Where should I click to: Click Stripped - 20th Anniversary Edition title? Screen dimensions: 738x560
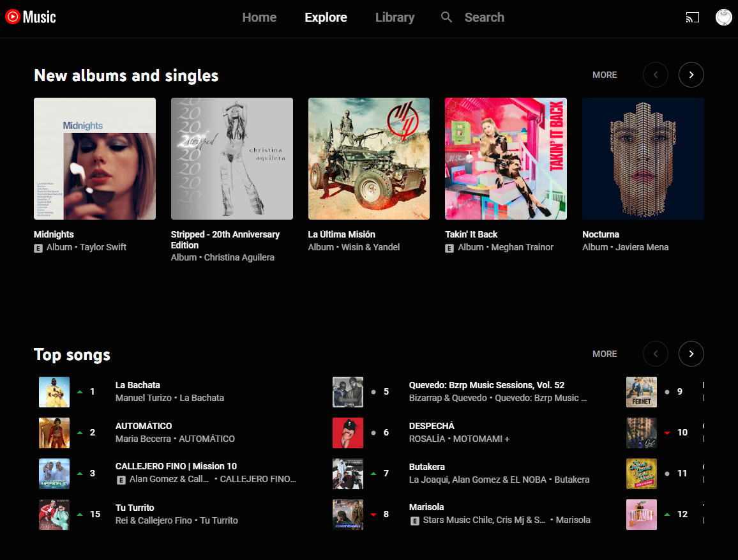pos(225,239)
